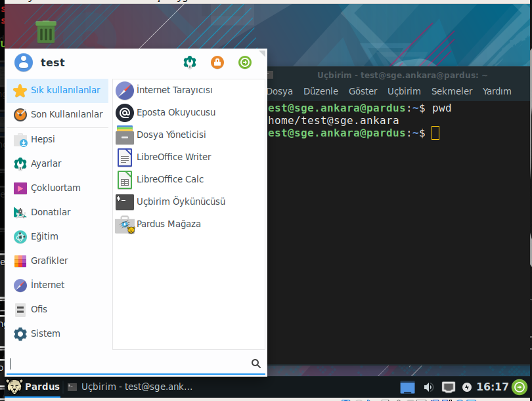The image size is (532, 401).
Task: Open the Göster menu in the terminal window
Action: tap(363, 91)
